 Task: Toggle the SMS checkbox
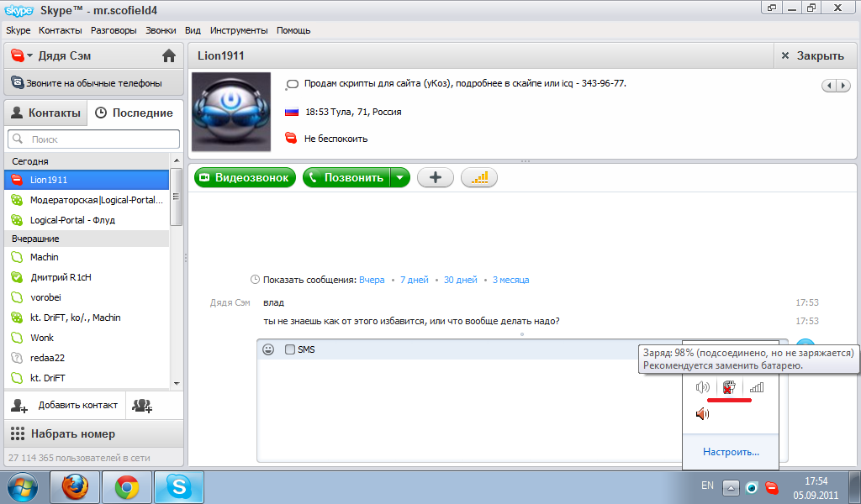coord(290,349)
